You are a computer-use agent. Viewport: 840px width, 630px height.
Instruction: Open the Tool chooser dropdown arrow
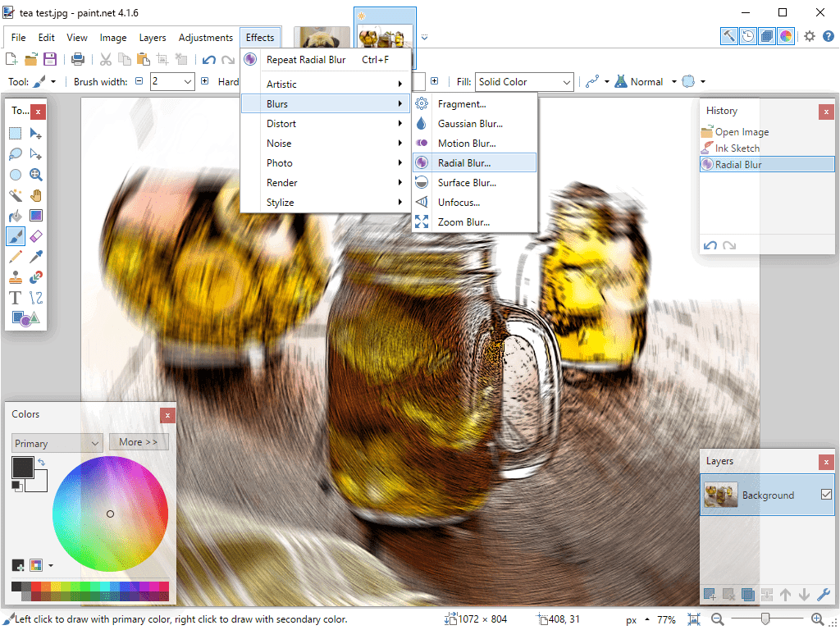(x=53, y=82)
